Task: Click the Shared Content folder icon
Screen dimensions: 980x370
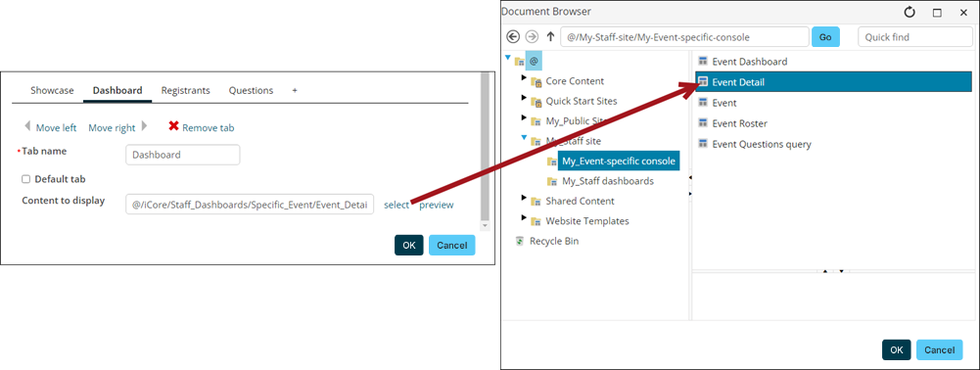Action: coord(536,202)
